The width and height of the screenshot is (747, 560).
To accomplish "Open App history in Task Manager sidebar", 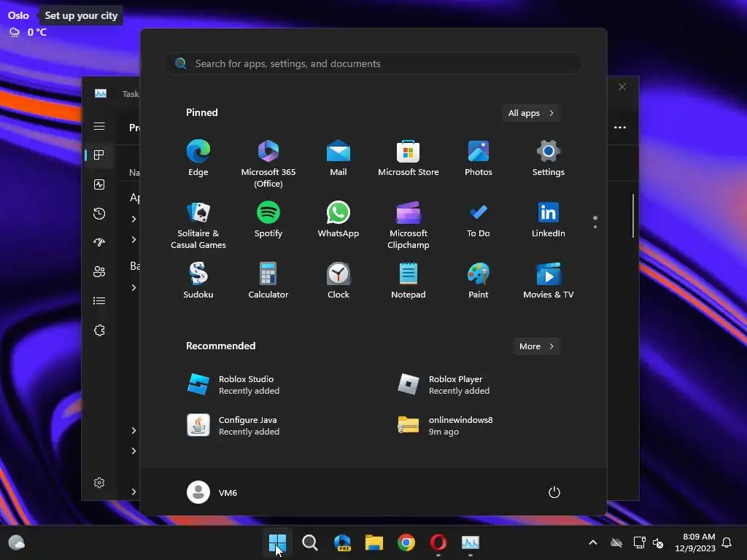I will [99, 214].
